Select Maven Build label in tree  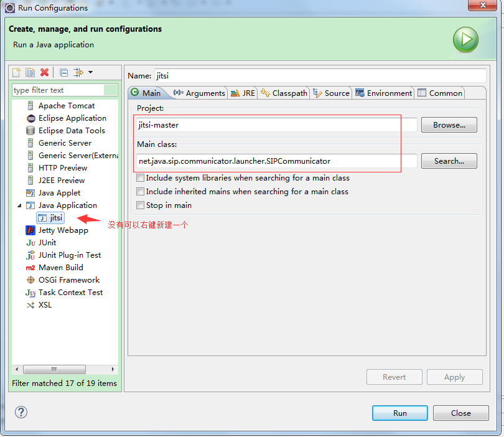(x=61, y=268)
